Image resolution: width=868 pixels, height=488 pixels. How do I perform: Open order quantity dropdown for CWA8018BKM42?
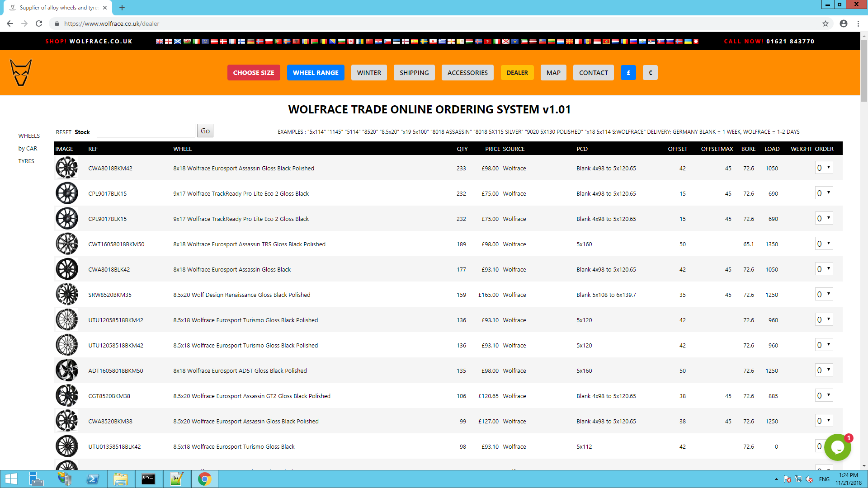tap(824, 168)
